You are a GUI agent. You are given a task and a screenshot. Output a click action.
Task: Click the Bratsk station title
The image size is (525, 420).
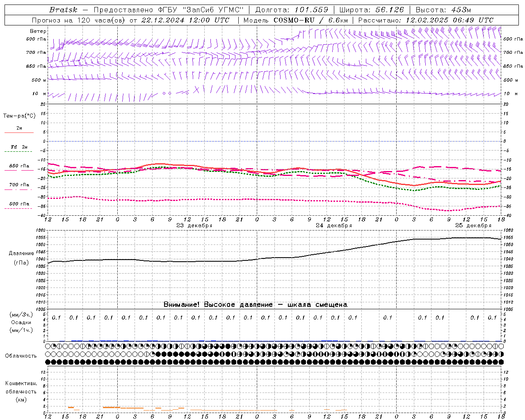point(63,10)
